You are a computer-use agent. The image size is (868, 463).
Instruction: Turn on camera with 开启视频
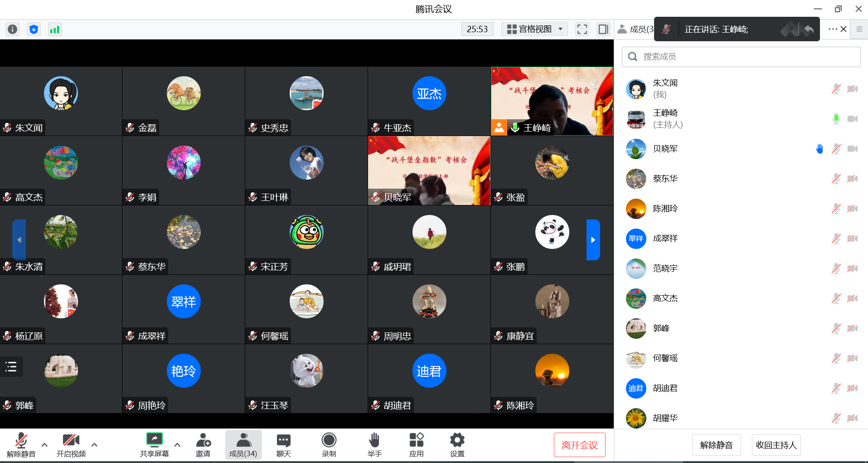click(71, 445)
